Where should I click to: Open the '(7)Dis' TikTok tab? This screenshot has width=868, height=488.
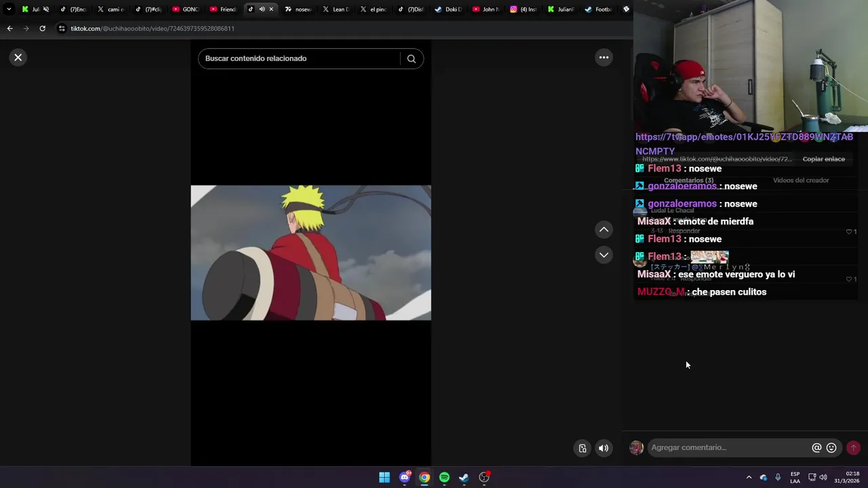[x=410, y=9]
